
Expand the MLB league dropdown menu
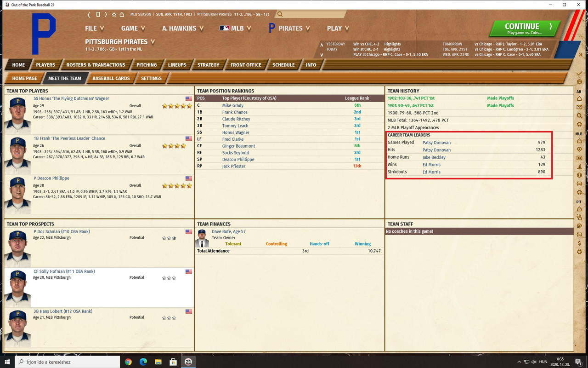click(235, 28)
